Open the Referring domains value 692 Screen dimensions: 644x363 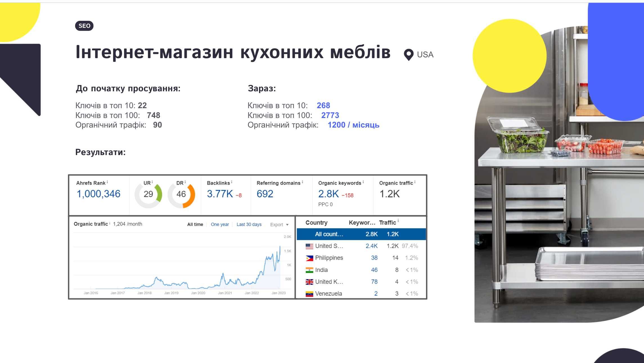[265, 194]
